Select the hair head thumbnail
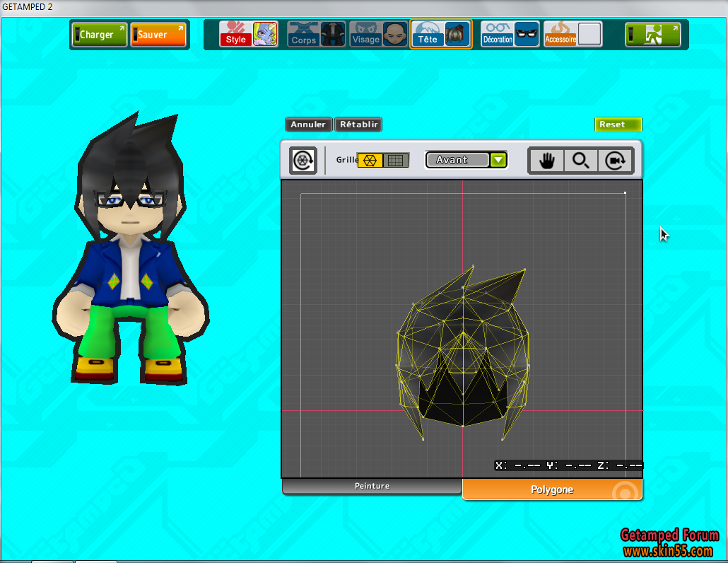Viewport: 728px width, 563px height. [457, 34]
